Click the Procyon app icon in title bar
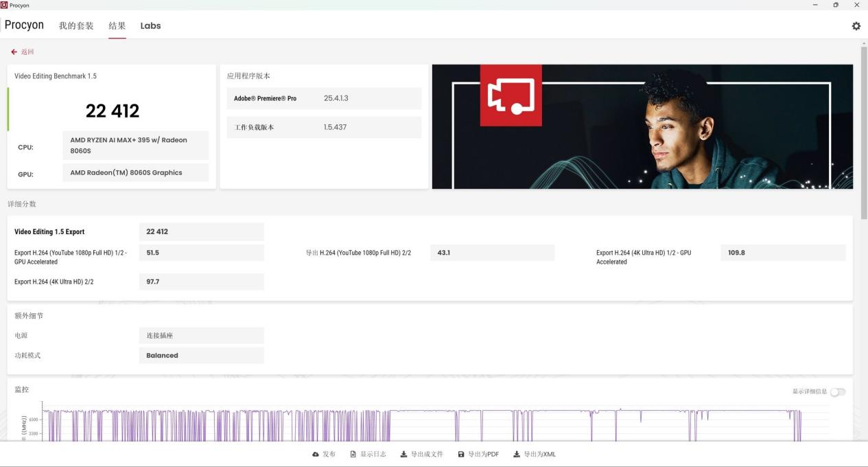The height and width of the screenshot is (467, 868). pyautogui.click(x=4, y=5)
